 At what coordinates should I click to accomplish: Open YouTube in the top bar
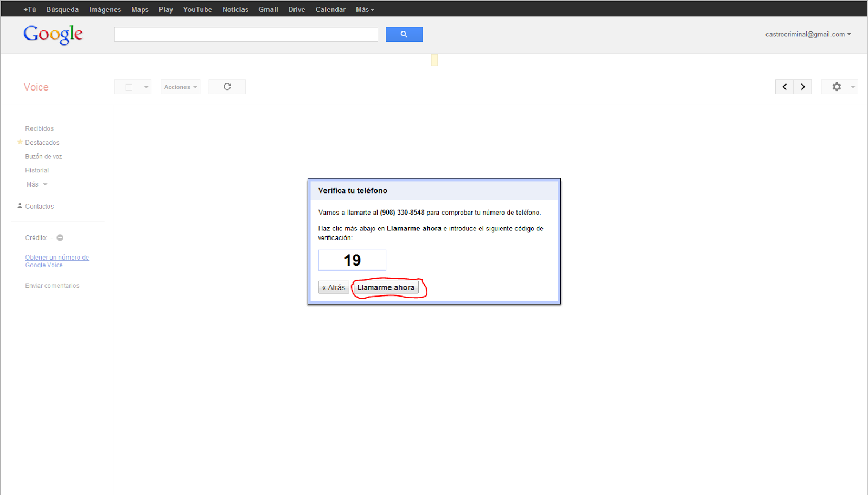(x=197, y=9)
